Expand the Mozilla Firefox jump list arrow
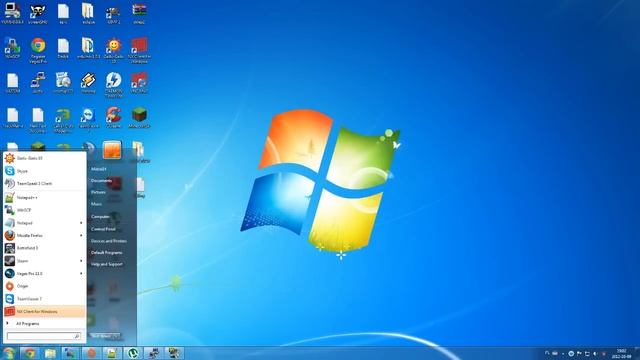Viewport: 640px width, 360px height. [x=81, y=236]
